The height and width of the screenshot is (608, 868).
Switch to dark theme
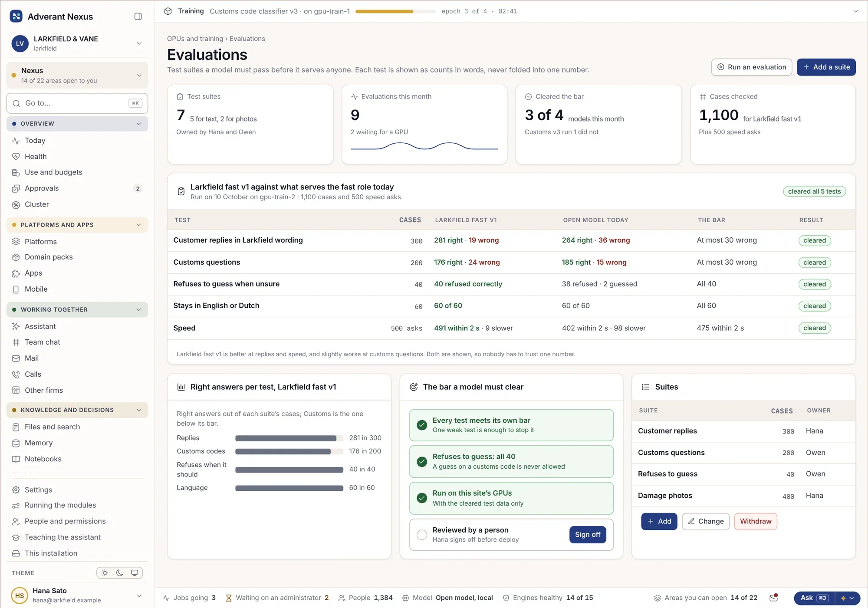click(x=120, y=573)
